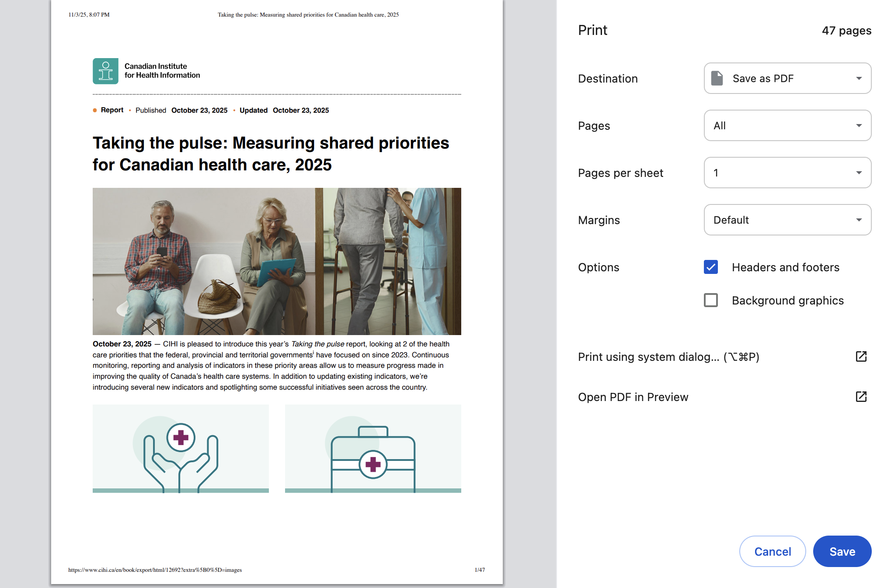
Task: Choose Open PDF in Preview
Action: pyautogui.click(x=633, y=397)
